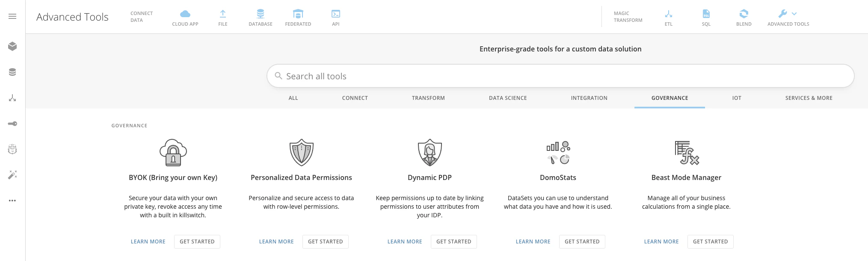The height and width of the screenshot is (261, 868).
Task: Click Learn More for BYOK
Action: point(148,242)
